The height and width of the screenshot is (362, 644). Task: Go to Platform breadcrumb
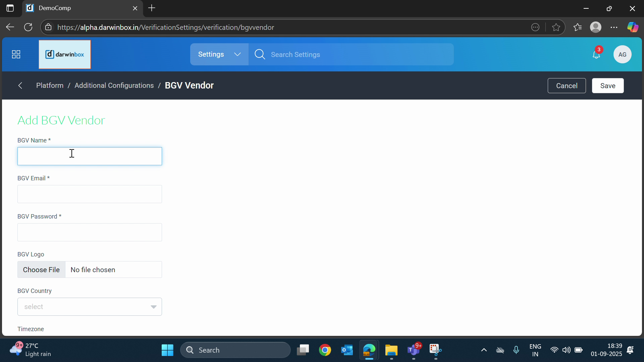pos(50,85)
